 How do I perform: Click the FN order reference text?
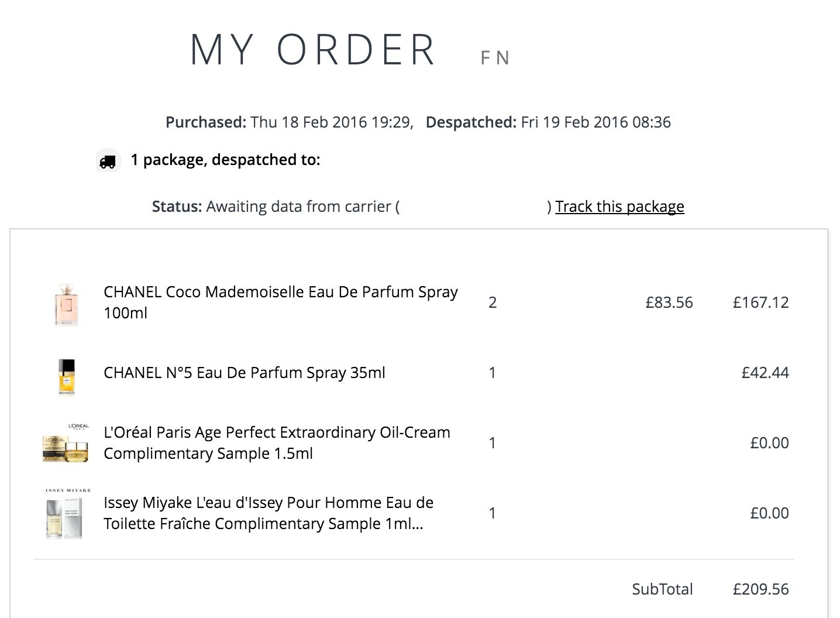495,58
